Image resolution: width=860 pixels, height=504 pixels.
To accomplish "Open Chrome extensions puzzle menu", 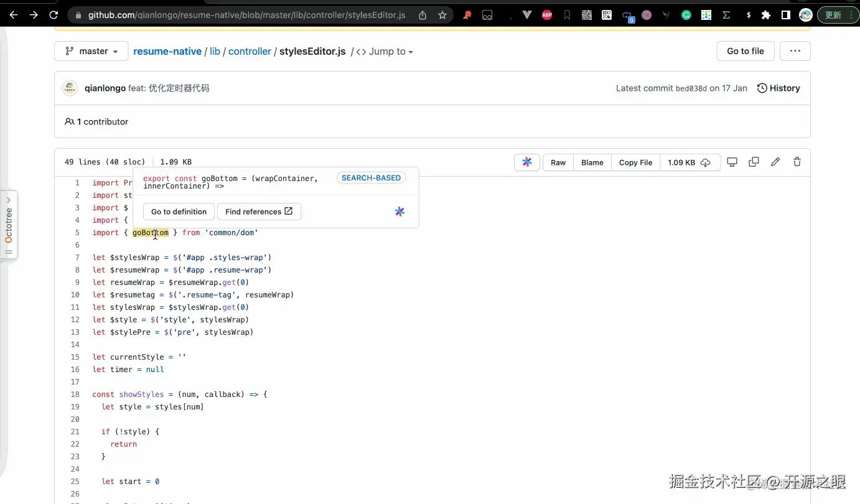I will coord(766,15).
